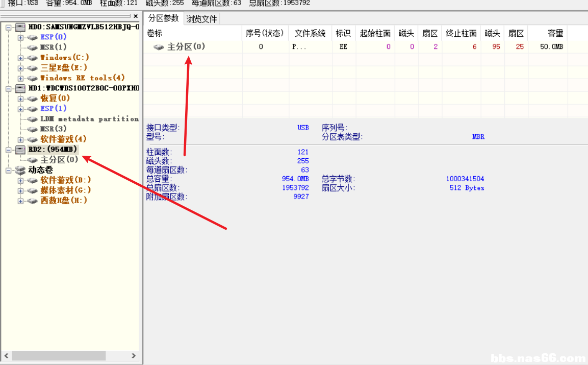Click the 媒体素材(G:) volume icon

(33, 190)
